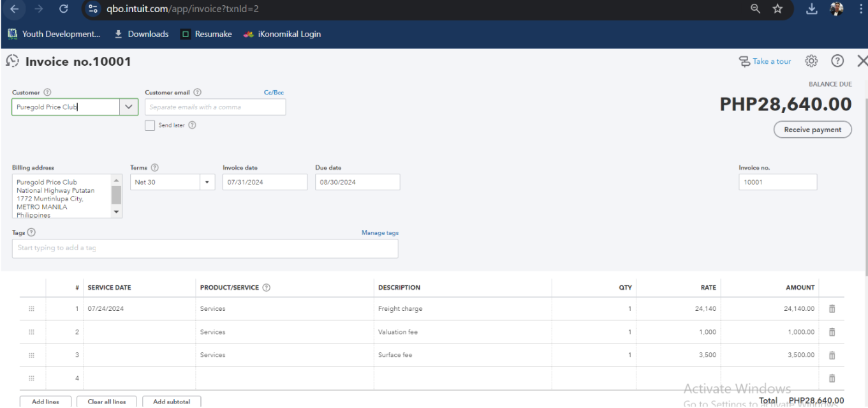Screen dimensions: 868x408
Task: Click help icon next to Customer email
Action: tap(197, 93)
